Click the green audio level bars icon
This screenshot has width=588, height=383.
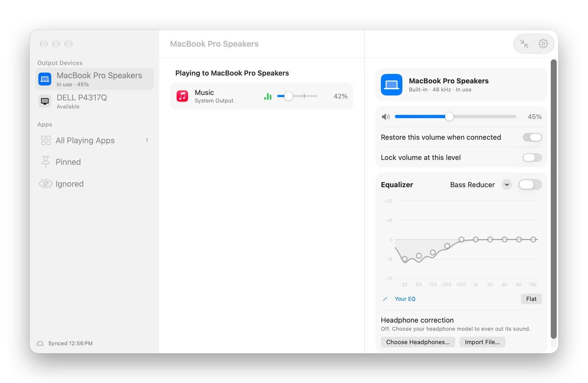pos(268,96)
